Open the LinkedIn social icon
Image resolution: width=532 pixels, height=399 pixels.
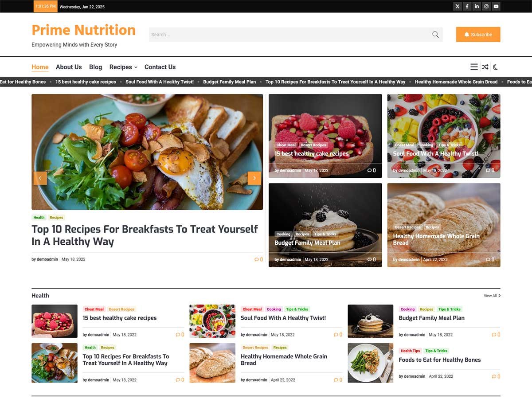477,6
